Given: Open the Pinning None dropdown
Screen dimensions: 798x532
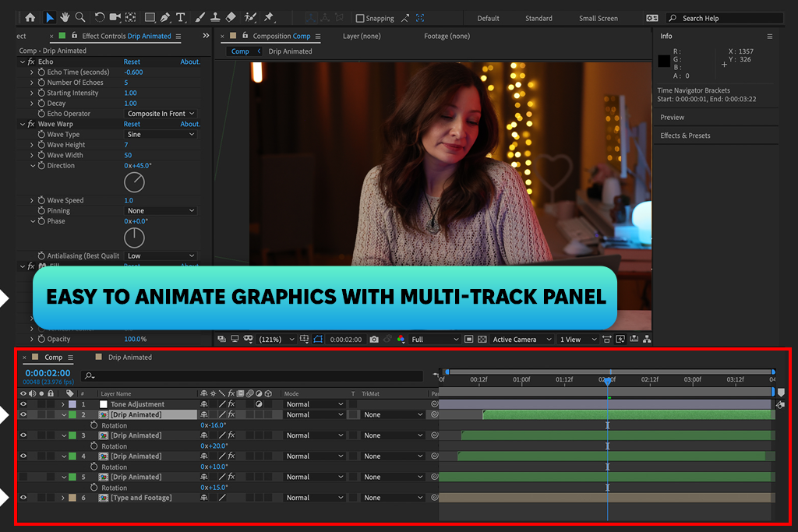Looking at the screenshot, I should pyautogui.click(x=161, y=210).
